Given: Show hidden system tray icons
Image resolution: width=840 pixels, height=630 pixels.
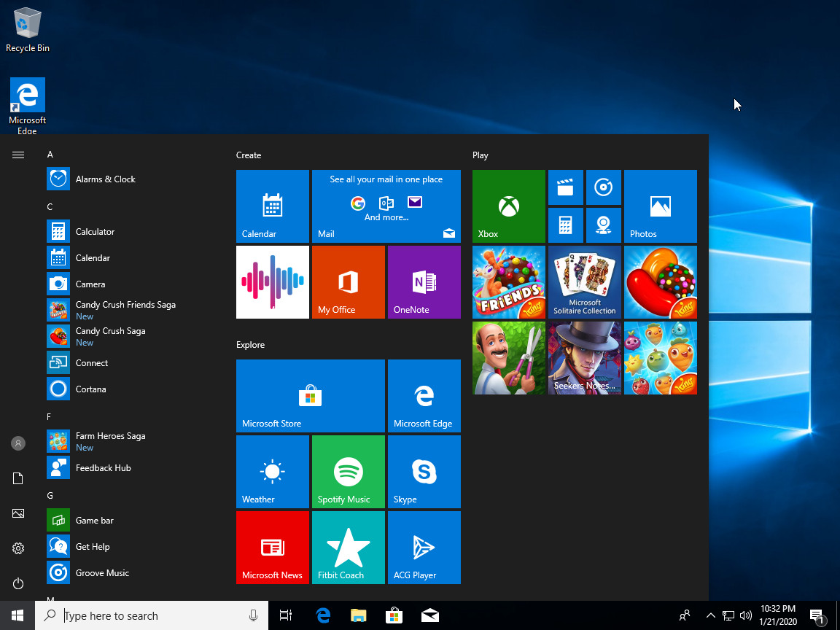Looking at the screenshot, I should (x=711, y=615).
